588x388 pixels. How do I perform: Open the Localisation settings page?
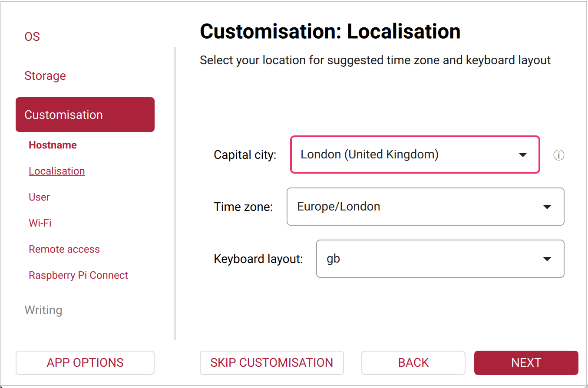(56, 171)
